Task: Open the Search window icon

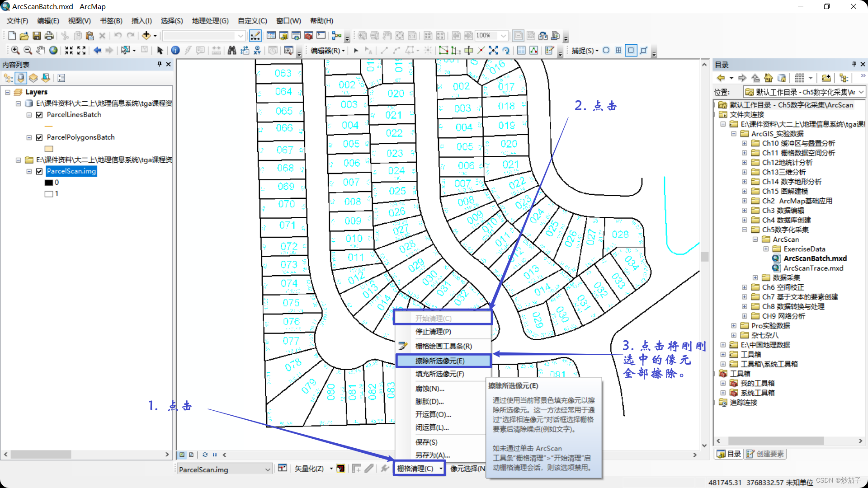Action: tap(296, 36)
